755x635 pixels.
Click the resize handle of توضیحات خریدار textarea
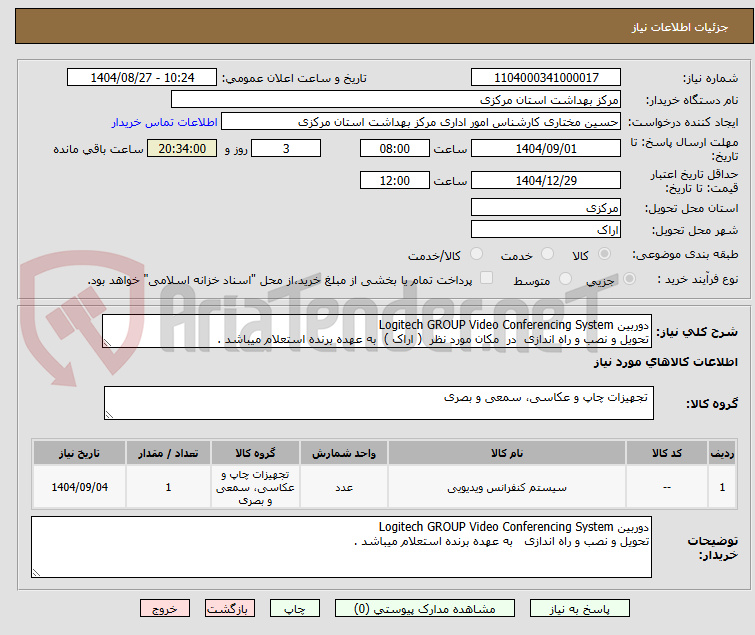[x=37, y=572]
